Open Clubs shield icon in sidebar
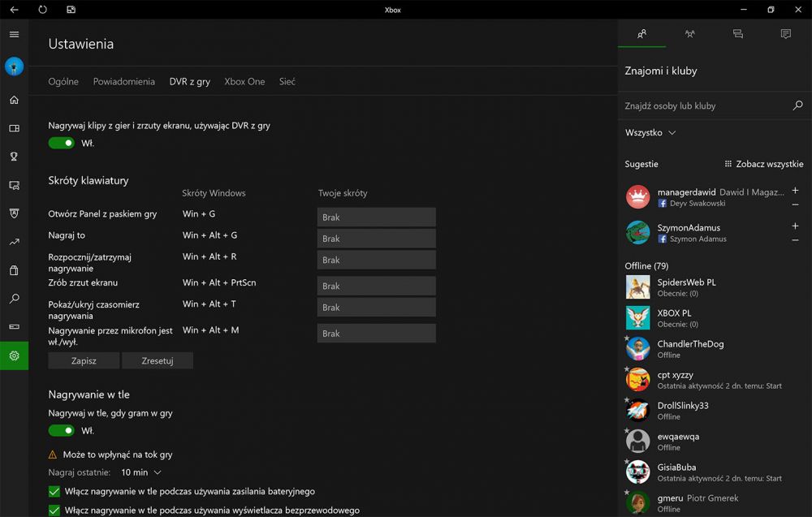This screenshot has height=517, width=812. point(14,213)
